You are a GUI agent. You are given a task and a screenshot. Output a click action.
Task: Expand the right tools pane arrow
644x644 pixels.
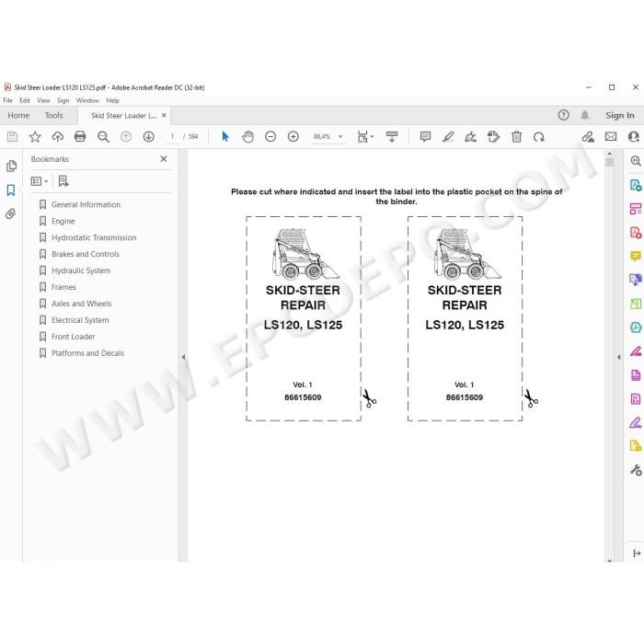[618, 357]
